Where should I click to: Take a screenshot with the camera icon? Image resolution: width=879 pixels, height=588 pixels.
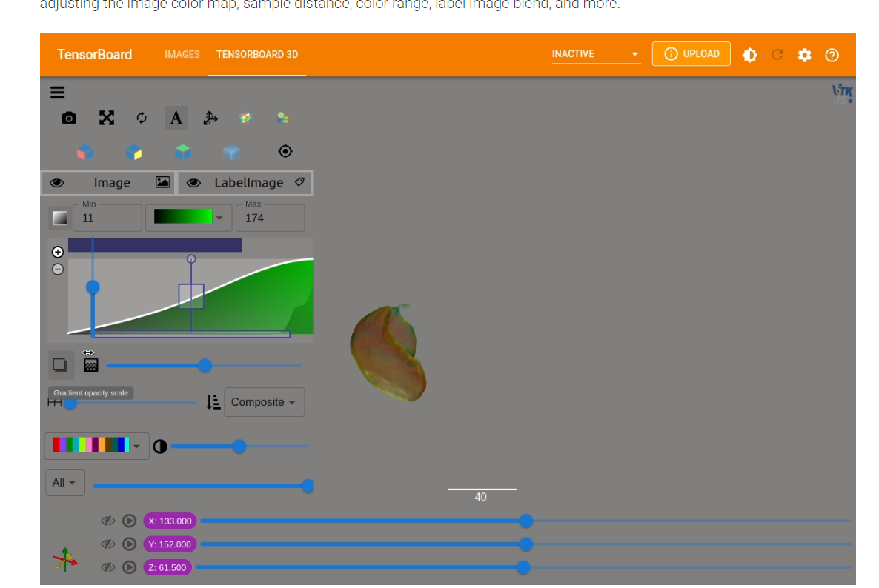[x=69, y=118]
